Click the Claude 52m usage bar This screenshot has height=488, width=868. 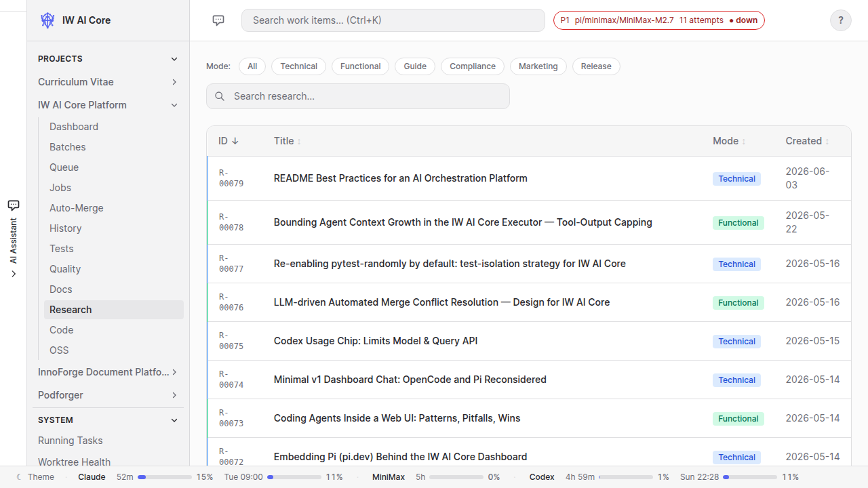point(165,477)
